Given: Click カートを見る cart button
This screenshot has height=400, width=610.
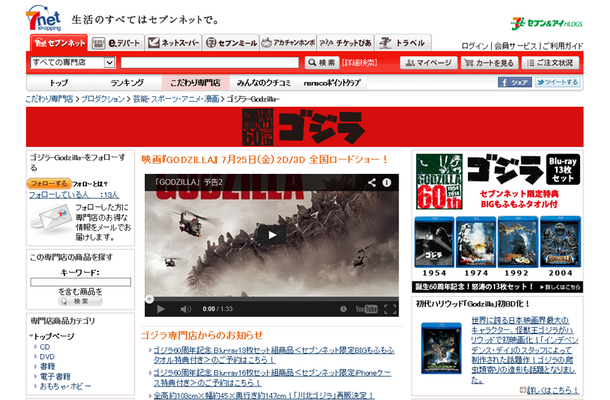Looking at the screenshot, I should coord(489,63).
